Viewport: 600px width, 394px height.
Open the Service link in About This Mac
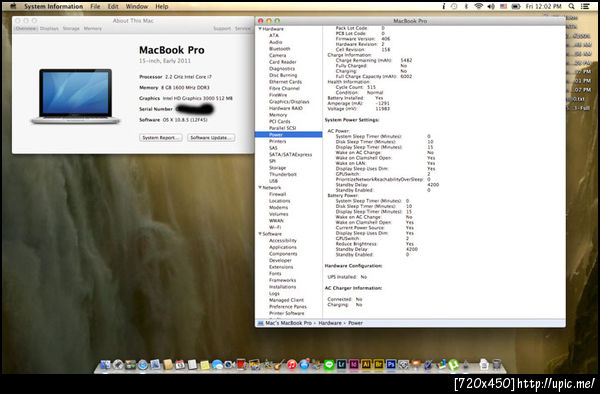point(242,28)
